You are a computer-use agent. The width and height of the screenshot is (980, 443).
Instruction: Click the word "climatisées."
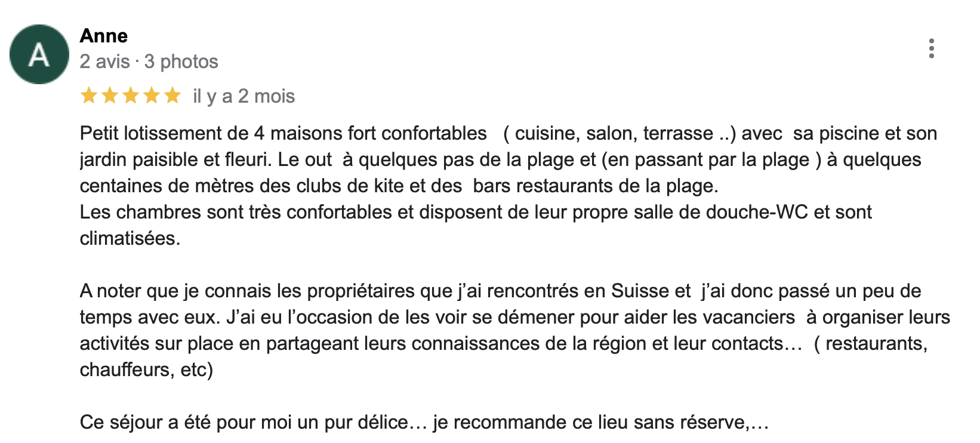[x=130, y=238]
